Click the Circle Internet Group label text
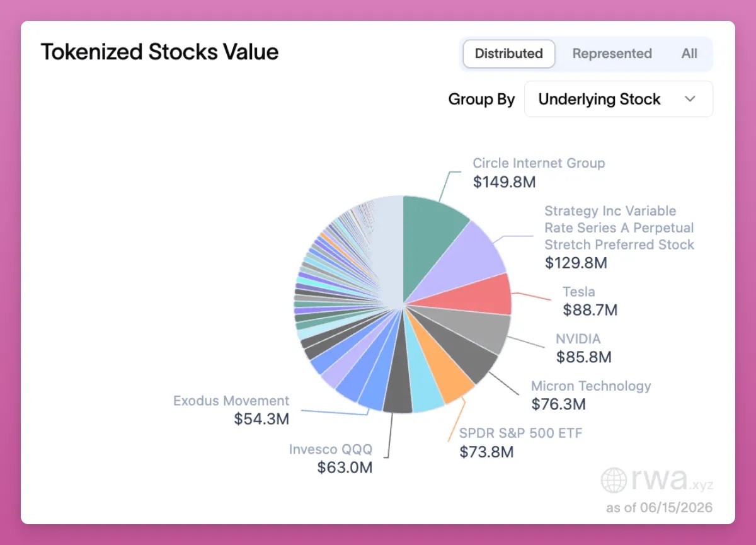Viewport: 756px width, 545px height. (539, 163)
